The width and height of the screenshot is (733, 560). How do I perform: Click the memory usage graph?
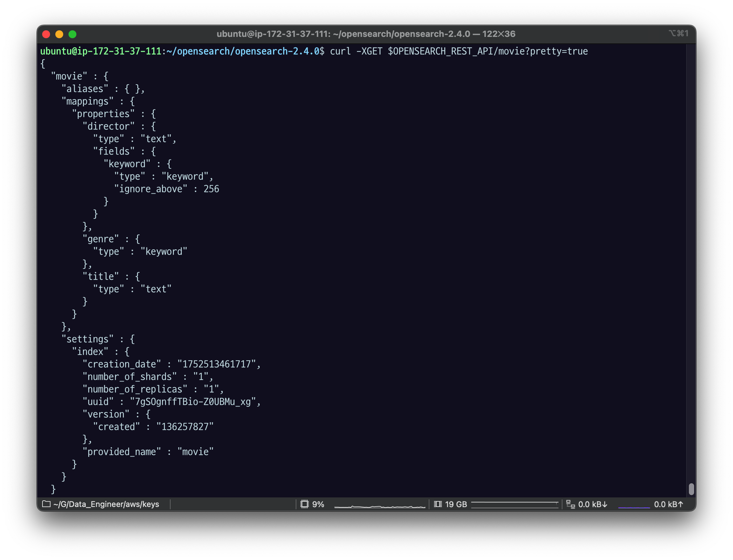[514, 505]
